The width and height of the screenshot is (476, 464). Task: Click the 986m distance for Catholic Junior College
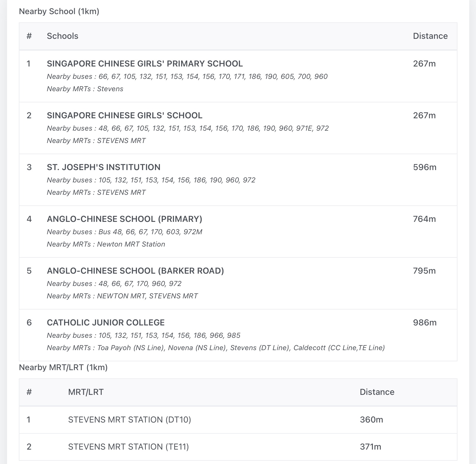(425, 322)
